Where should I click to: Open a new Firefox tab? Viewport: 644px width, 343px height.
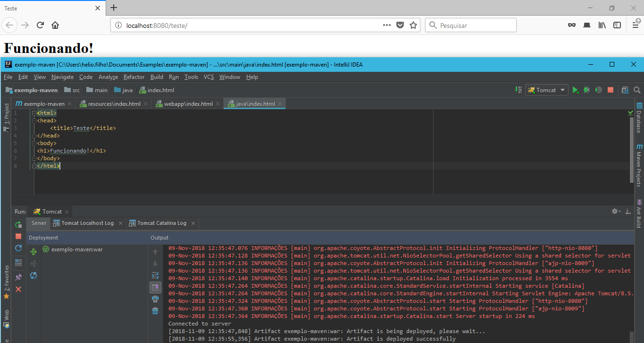(113, 8)
